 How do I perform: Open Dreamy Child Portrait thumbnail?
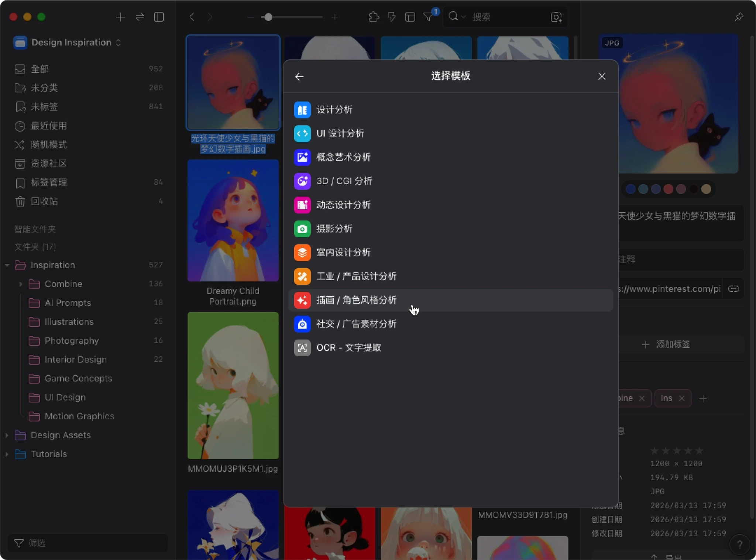point(233,220)
